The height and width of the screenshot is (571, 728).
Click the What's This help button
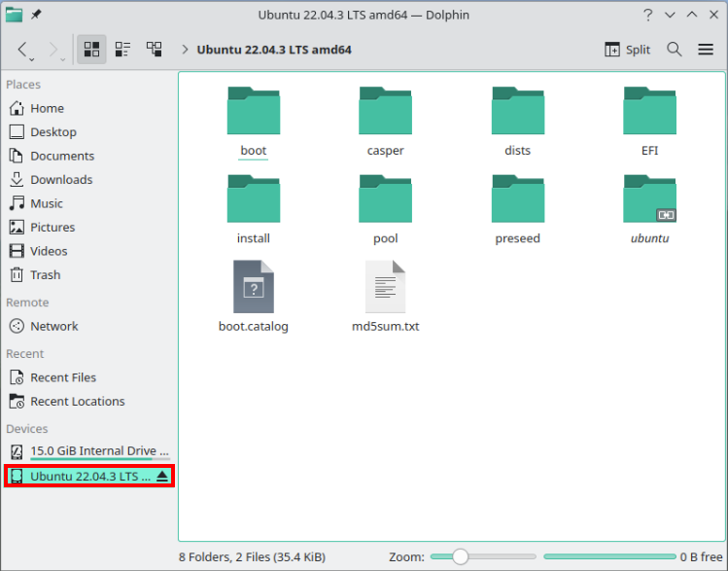click(x=647, y=15)
